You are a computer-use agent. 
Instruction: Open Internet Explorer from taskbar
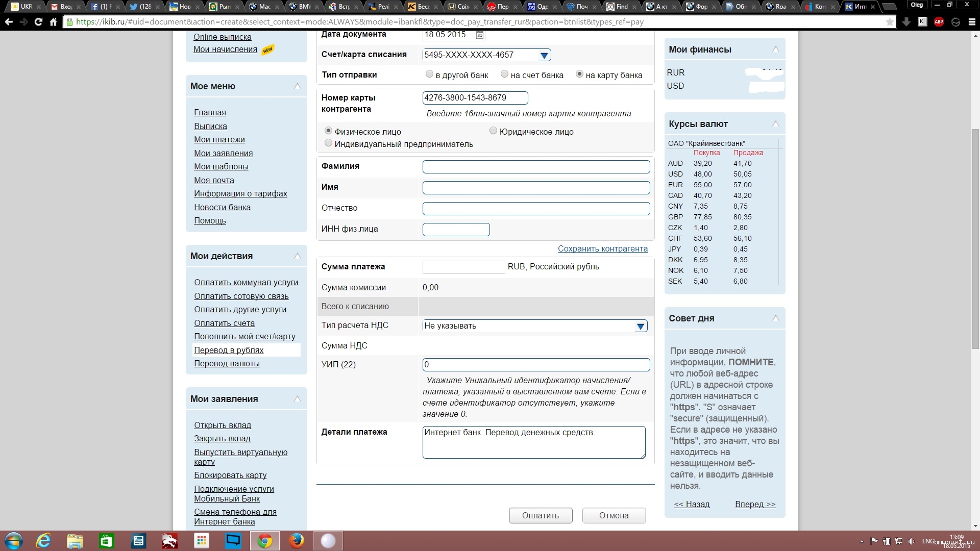43,540
